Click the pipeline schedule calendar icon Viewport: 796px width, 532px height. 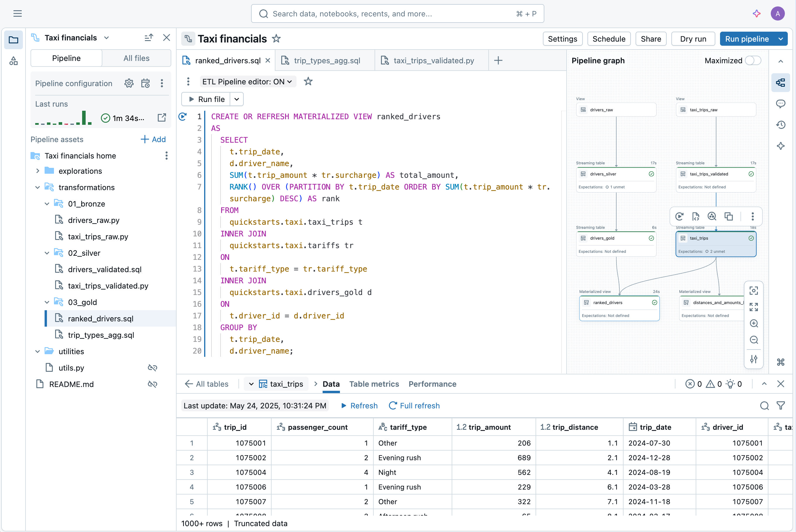coord(145,83)
